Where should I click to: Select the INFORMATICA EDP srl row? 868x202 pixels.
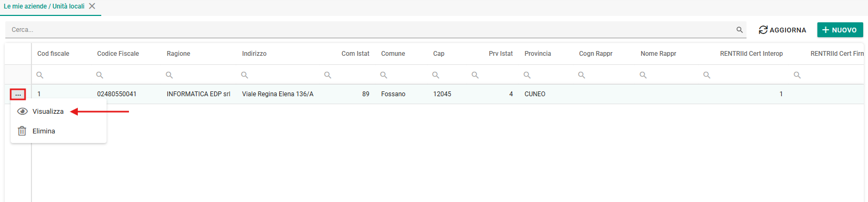click(x=434, y=94)
